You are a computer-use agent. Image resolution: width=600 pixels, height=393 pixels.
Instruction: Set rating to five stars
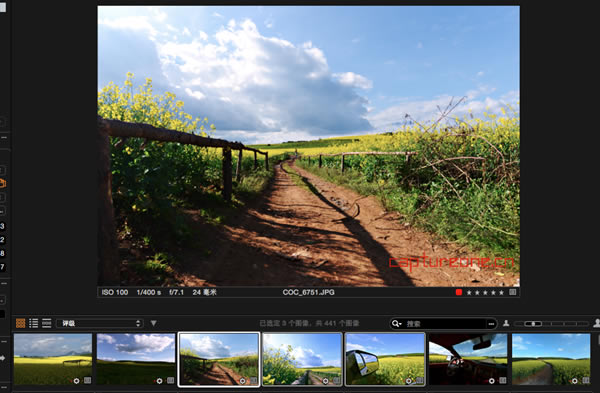(x=501, y=293)
